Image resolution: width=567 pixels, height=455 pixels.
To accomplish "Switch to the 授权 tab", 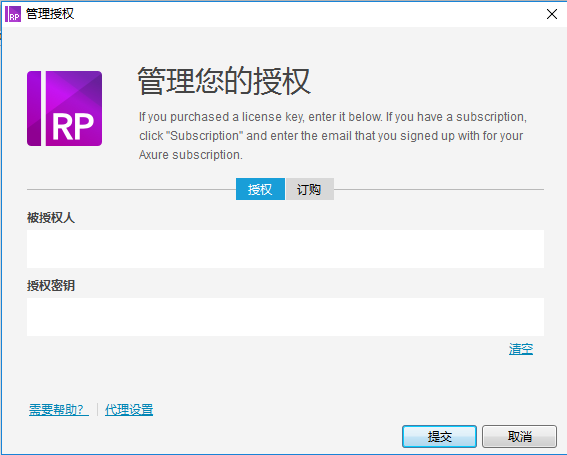I will pos(260,189).
